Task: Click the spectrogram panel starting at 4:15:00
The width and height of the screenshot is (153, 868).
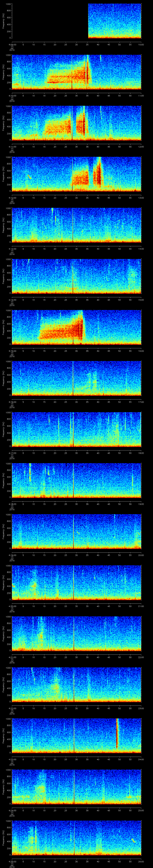Action: pyautogui.click(x=77, y=327)
